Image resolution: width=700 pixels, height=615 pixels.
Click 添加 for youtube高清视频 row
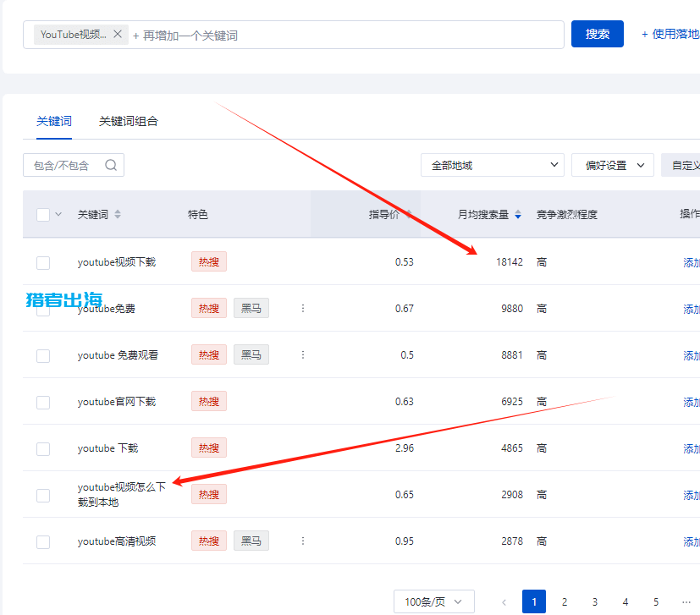tap(691, 541)
